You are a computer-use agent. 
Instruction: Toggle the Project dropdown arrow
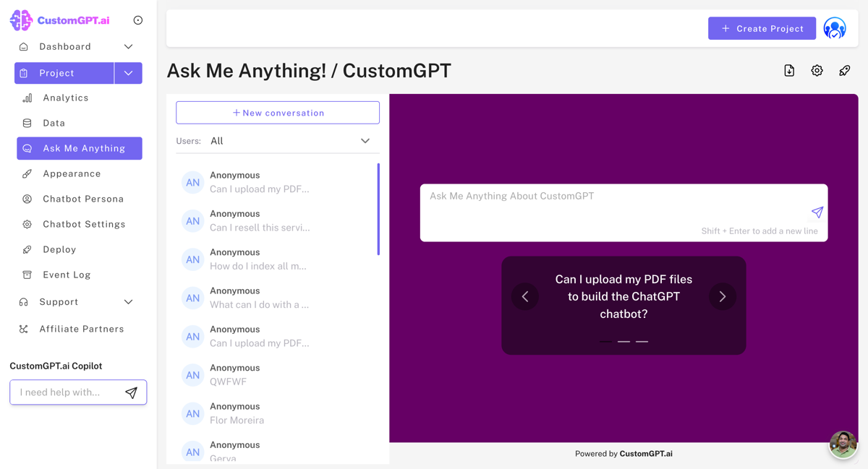pyautogui.click(x=128, y=73)
